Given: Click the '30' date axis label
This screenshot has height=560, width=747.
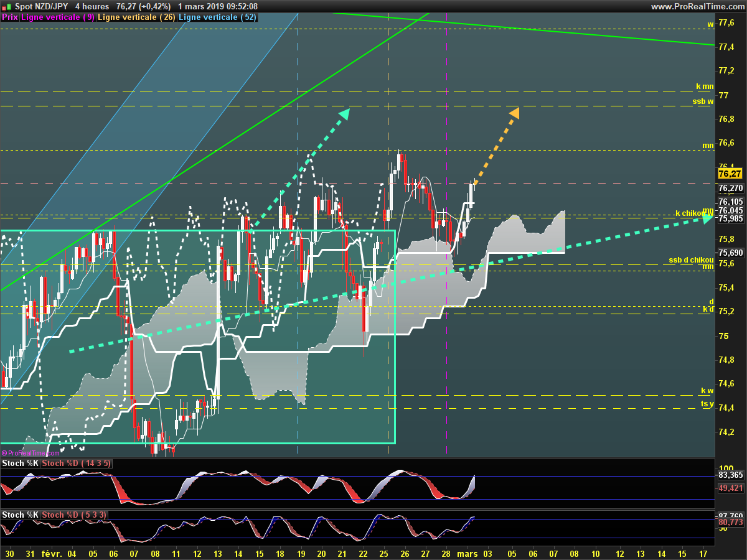Looking at the screenshot, I should 9,553.
